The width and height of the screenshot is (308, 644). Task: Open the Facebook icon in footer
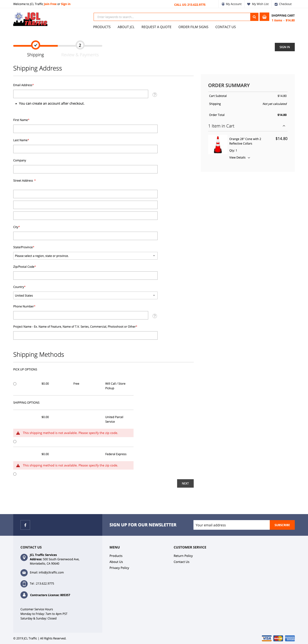tap(25, 525)
